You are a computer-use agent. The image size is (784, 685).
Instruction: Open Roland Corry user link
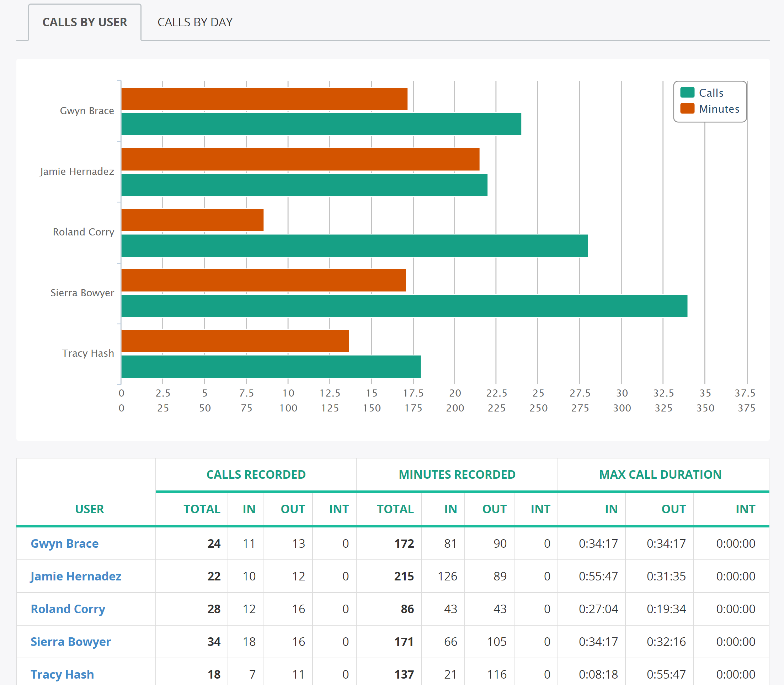point(68,609)
